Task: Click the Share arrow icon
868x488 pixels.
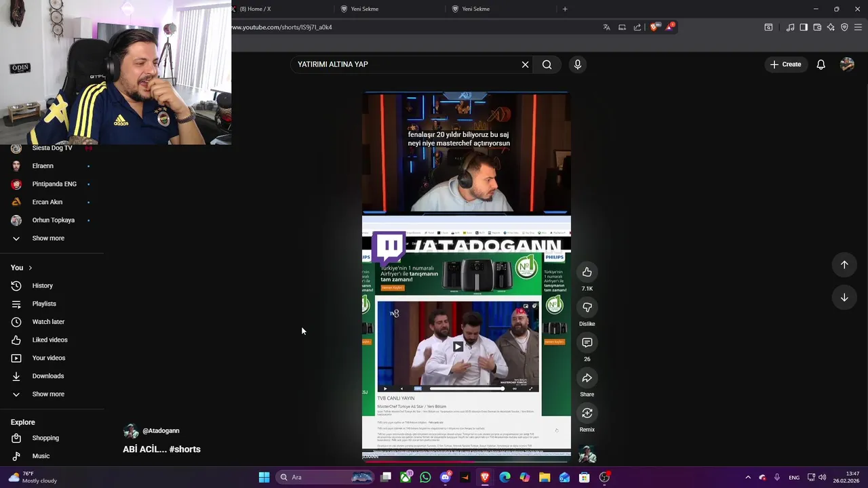Action: coord(587,378)
